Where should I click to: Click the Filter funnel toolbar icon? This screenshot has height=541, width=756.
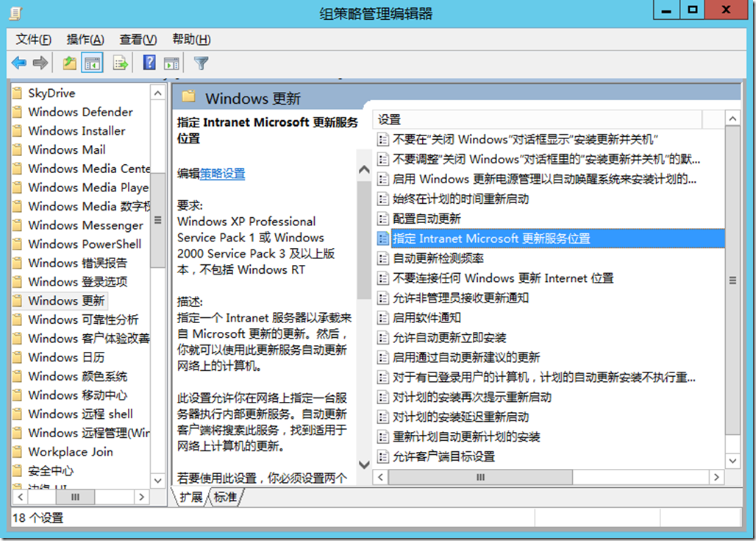pyautogui.click(x=201, y=63)
